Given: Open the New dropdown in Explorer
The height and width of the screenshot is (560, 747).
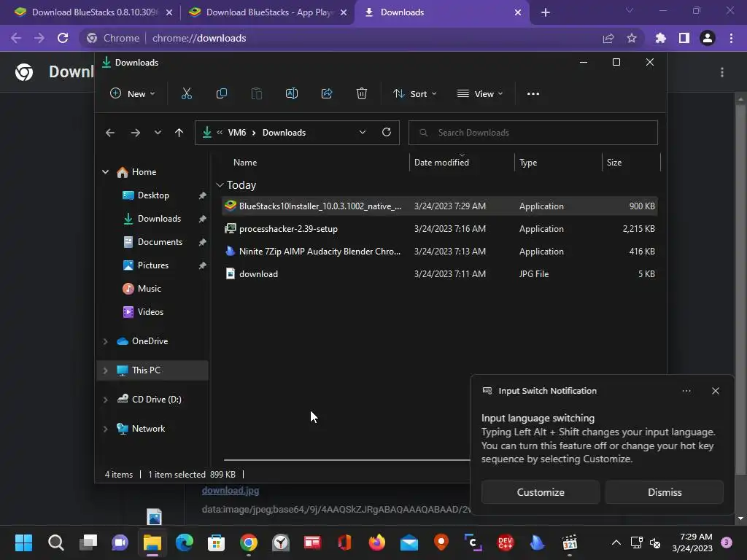Looking at the screenshot, I should tap(133, 94).
